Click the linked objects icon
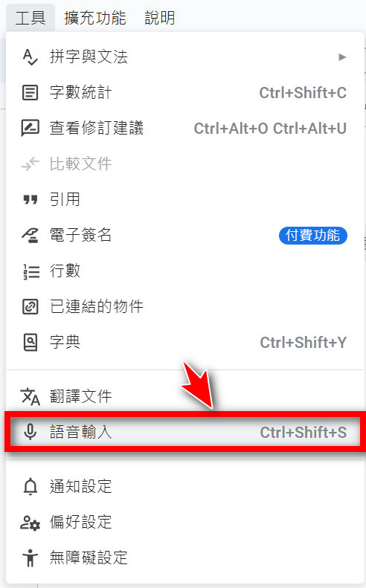This screenshot has height=588, width=366. click(x=30, y=307)
